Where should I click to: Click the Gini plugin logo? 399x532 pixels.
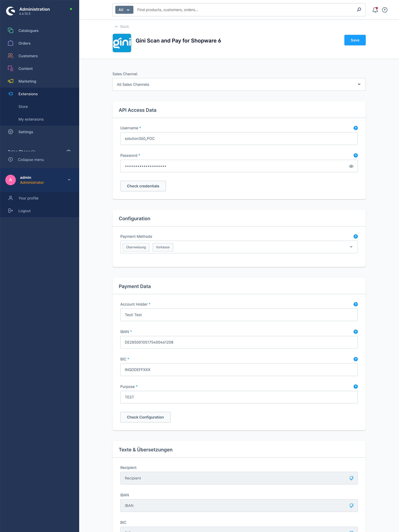[122, 43]
